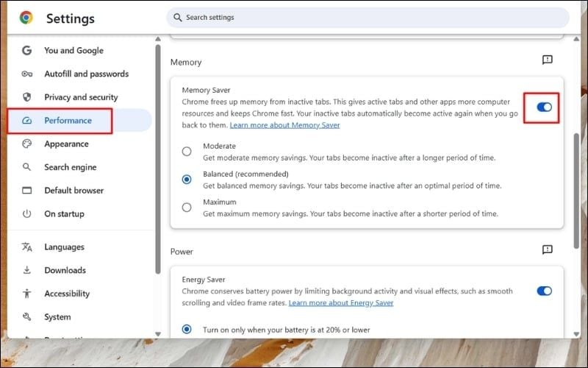Click the Chrome logo in Settings header
This screenshot has width=588, height=368.
coord(26,18)
